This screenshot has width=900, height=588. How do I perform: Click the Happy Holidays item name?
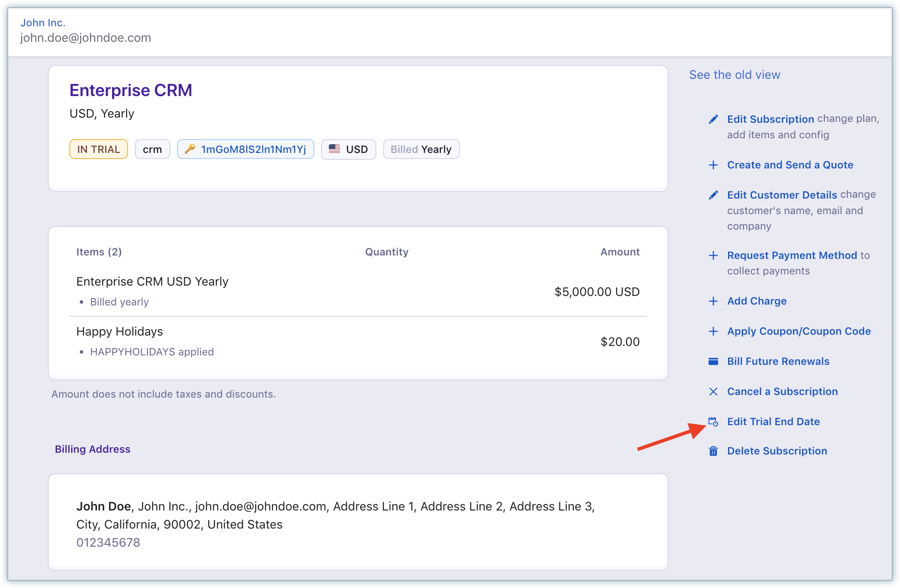(x=119, y=332)
